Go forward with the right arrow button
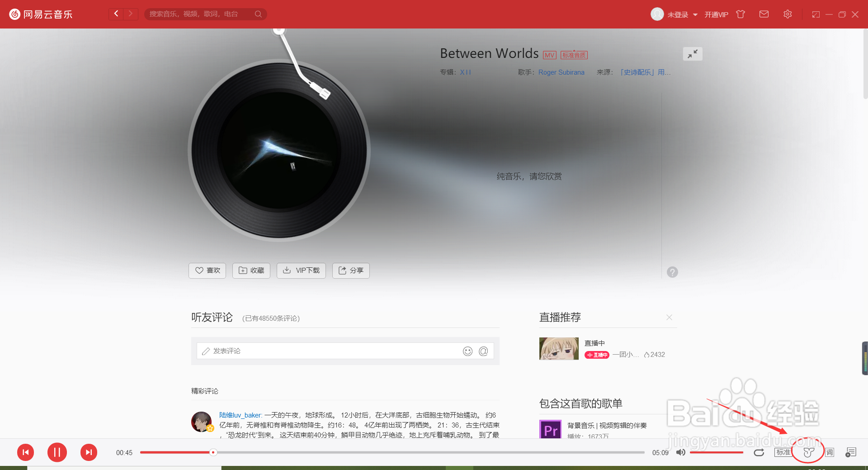This screenshot has height=470, width=868. (x=131, y=14)
